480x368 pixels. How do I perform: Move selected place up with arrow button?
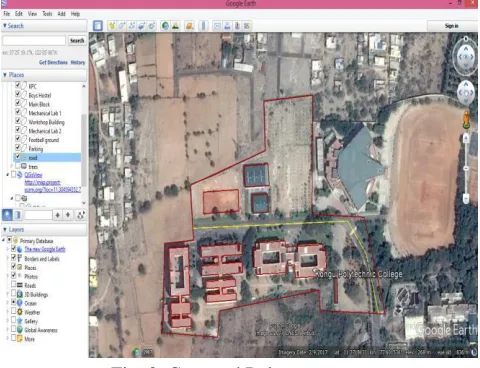[x=58, y=215]
